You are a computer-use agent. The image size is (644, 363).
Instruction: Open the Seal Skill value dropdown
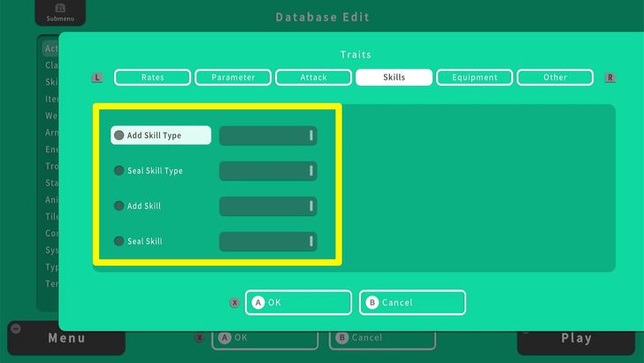point(268,242)
